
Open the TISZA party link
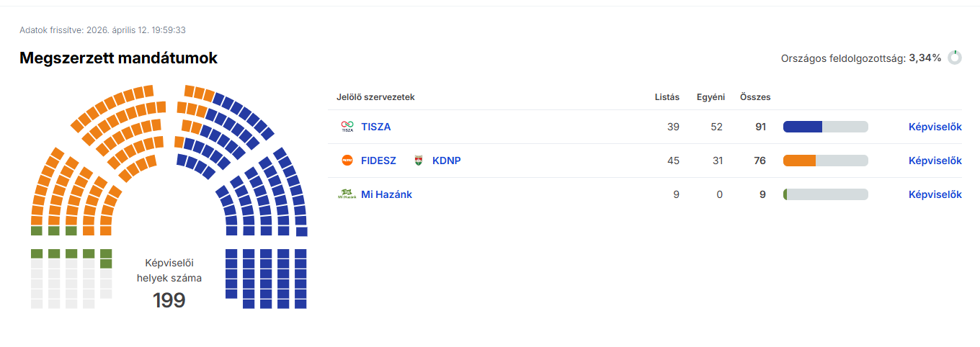pos(376,127)
